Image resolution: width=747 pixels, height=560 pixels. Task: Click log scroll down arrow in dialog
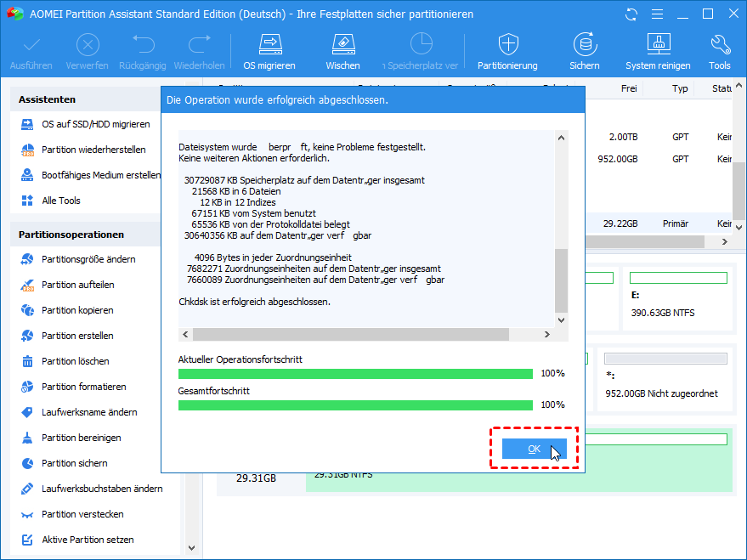561,320
